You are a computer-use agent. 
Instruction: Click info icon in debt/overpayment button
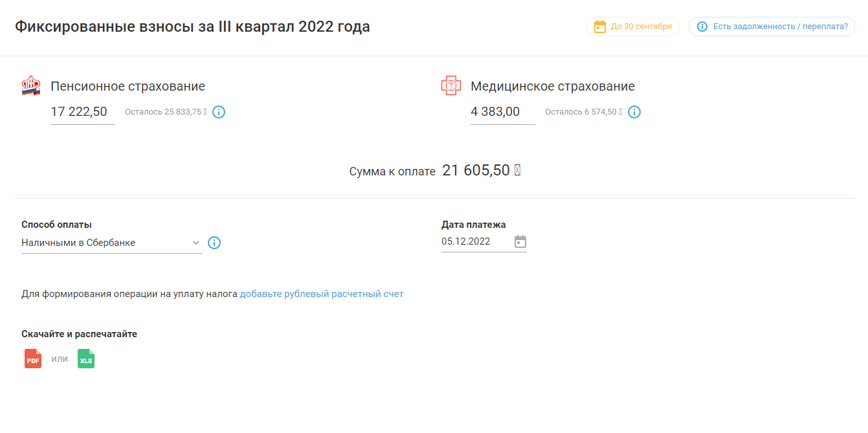tap(702, 27)
